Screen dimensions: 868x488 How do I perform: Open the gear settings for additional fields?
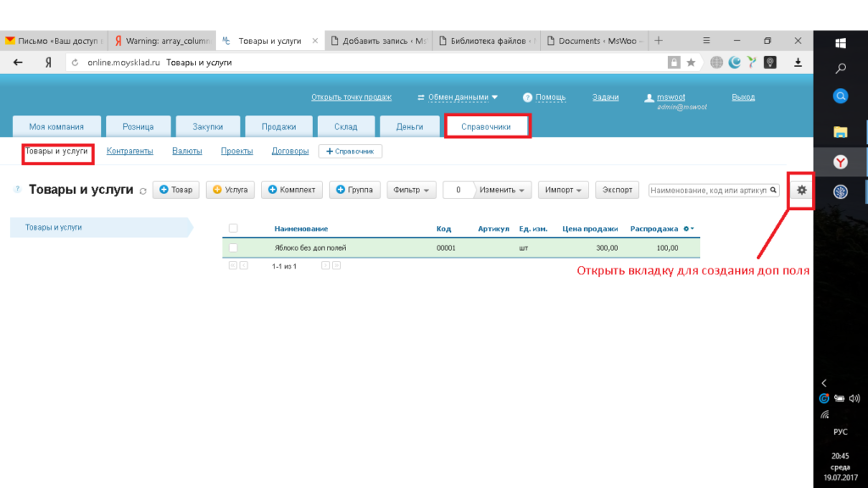pyautogui.click(x=802, y=191)
